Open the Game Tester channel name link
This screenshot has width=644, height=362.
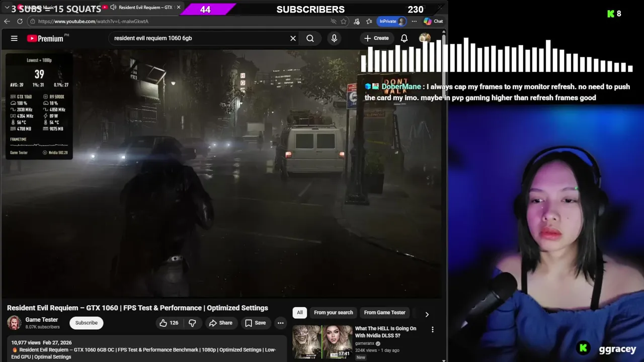pyautogui.click(x=42, y=320)
